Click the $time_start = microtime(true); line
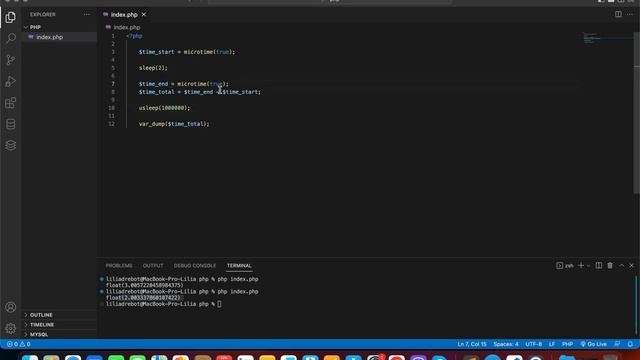 pos(187,52)
